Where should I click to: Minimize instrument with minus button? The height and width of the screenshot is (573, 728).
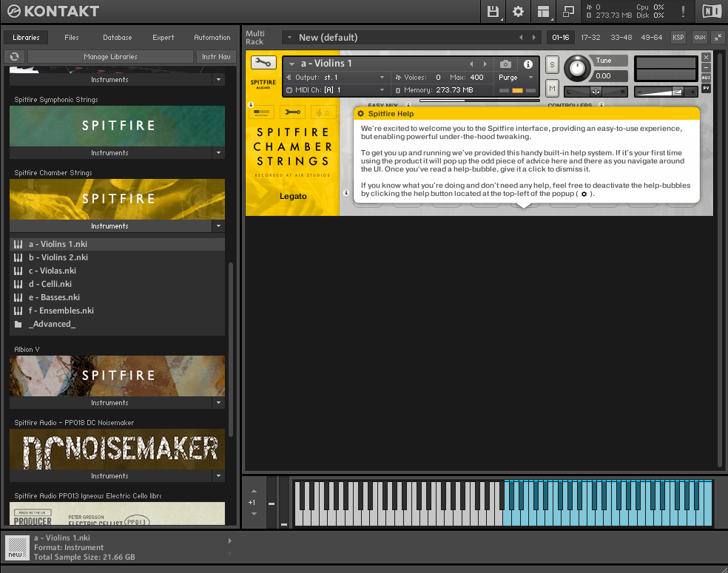point(706,67)
